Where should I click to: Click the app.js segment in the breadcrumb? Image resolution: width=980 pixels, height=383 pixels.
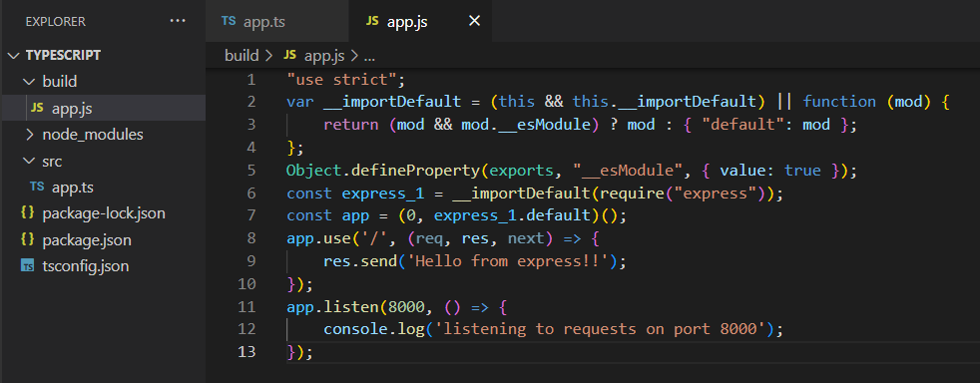(x=324, y=56)
